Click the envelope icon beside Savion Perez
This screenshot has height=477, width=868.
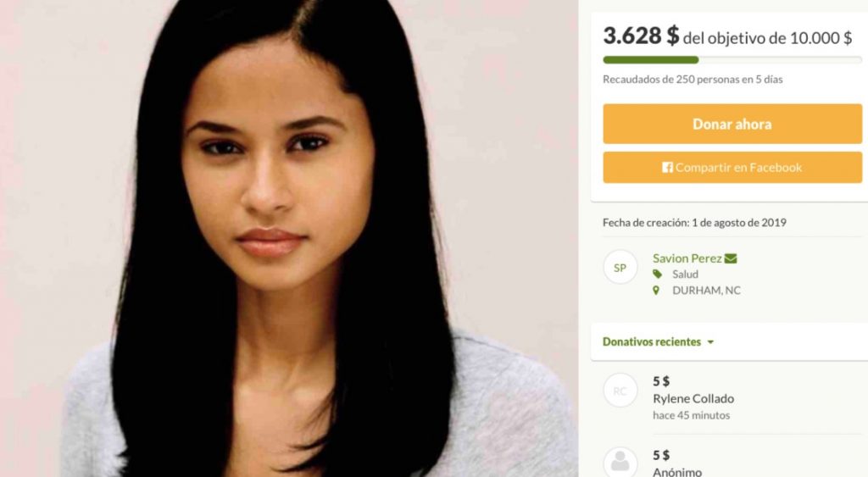pos(731,258)
